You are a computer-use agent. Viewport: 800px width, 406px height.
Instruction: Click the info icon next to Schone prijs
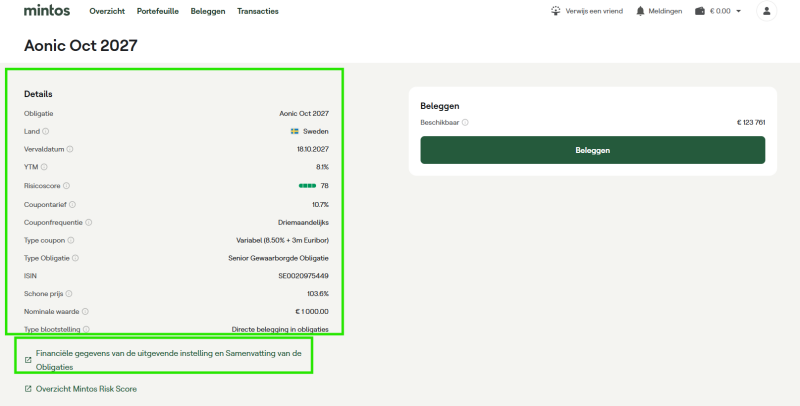pyautogui.click(x=69, y=294)
